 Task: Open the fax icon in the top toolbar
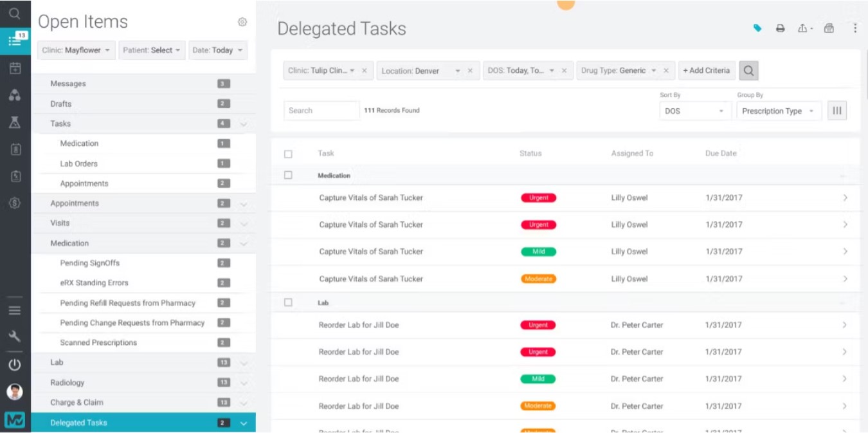pos(828,28)
